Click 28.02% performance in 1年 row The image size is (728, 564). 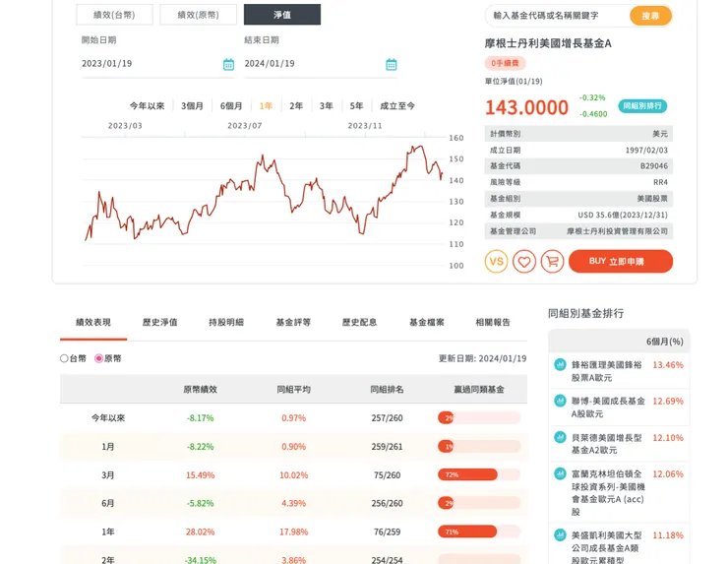click(x=200, y=532)
